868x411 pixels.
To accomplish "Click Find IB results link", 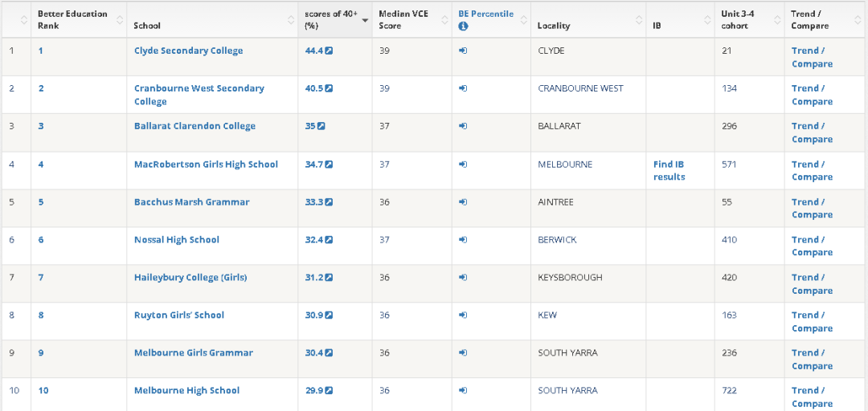I will coord(669,170).
